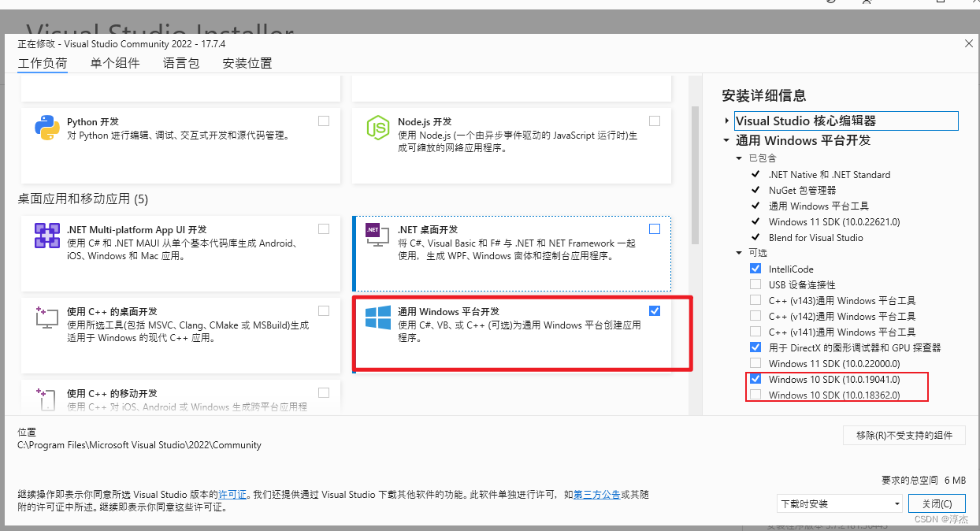This screenshot has height=531, width=980.
Task: Click the C++ desktop development icon
Action: point(47,317)
